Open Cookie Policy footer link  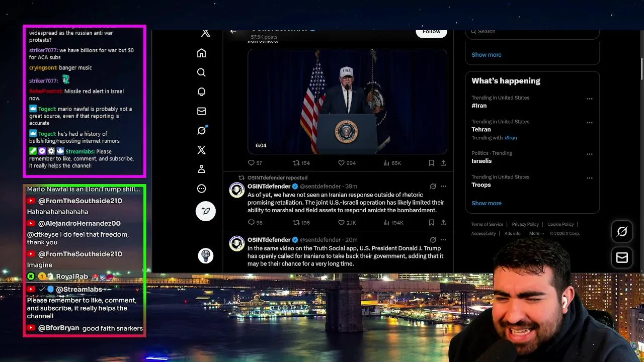point(560,224)
